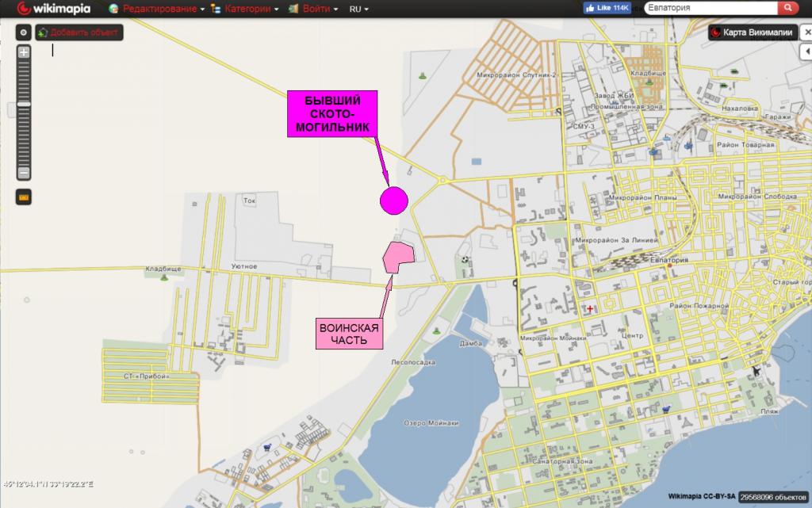Image resolution: width=812 pixels, height=508 pixels.
Task: Click the zoom level slider handle
Action: pyautogui.click(x=24, y=104)
